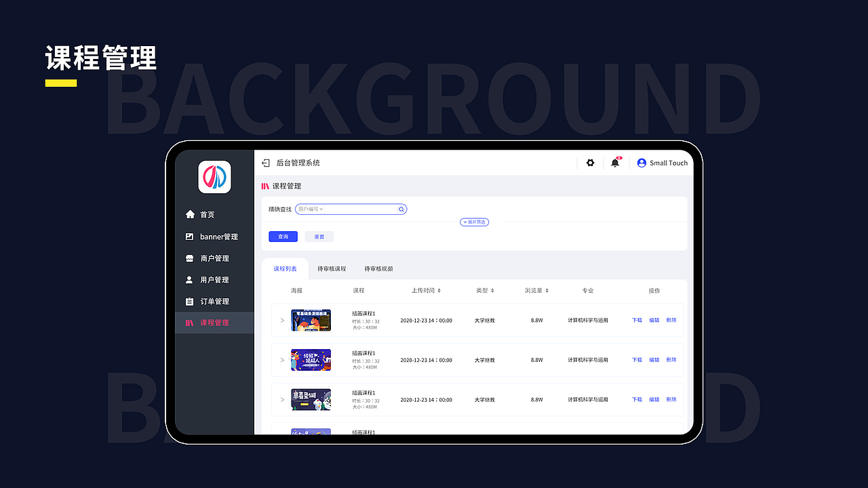Sort by 上传时间 using its arrow icon
Screen dimensions: 868x488
click(x=439, y=291)
